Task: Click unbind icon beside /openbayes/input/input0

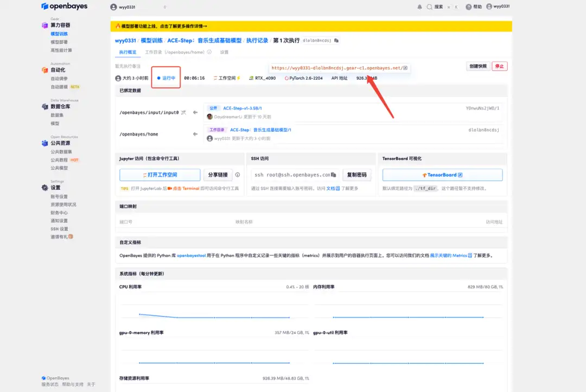Action: click(183, 112)
